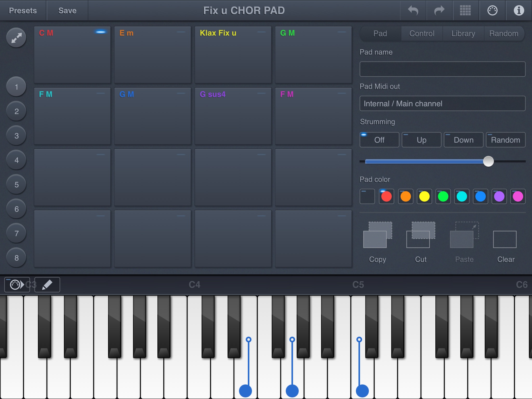Select bank number 4
The height and width of the screenshot is (399, 532).
pos(16,160)
